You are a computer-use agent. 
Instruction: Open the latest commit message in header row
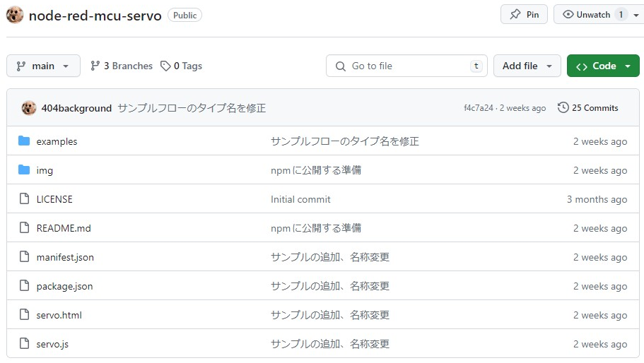pos(192,108)
